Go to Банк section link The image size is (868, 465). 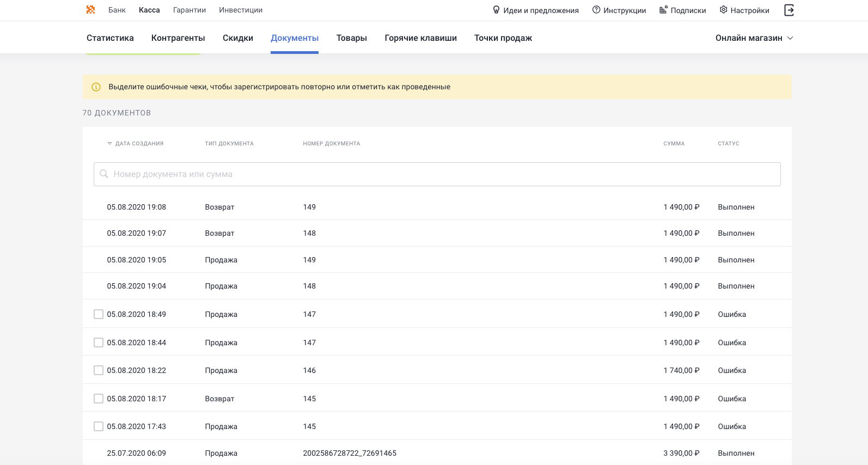point(117,10)
